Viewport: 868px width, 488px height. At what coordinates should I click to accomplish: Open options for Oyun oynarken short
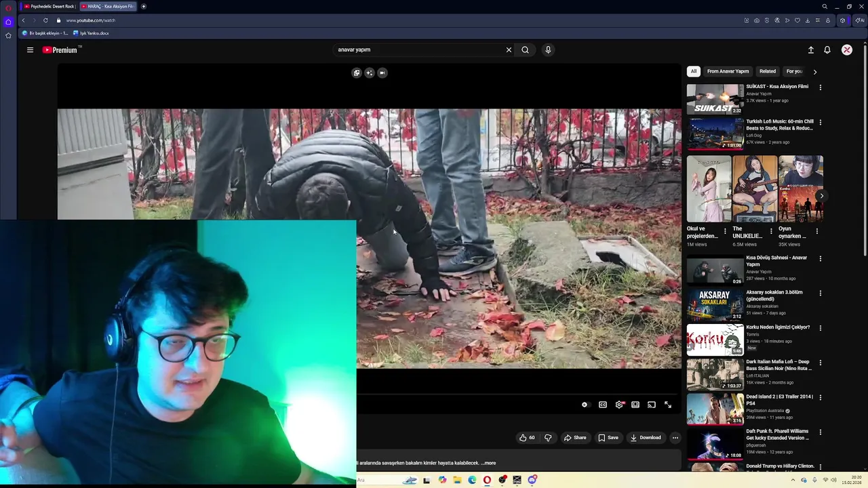817,231
